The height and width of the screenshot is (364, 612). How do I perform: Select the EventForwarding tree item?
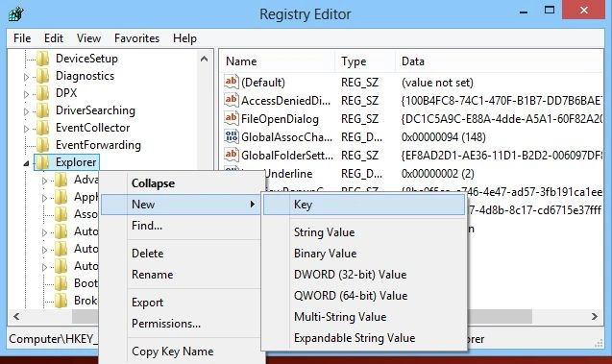(98, 145)
